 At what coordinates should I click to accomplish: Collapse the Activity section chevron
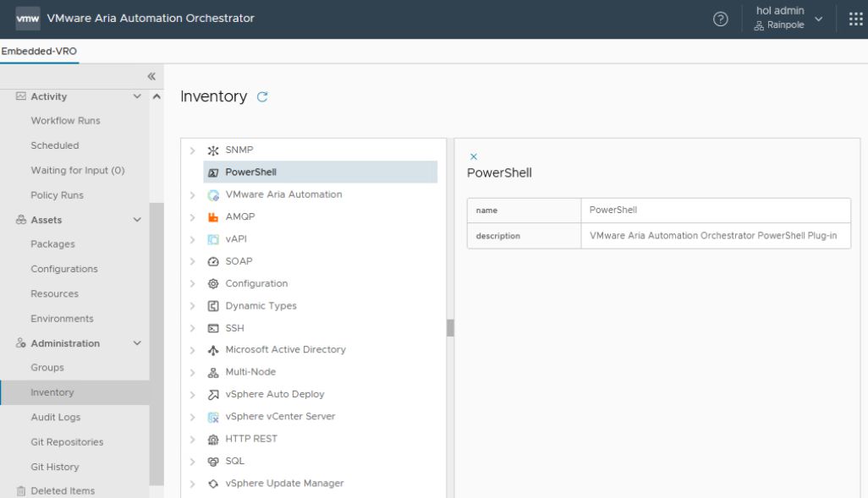137,96
